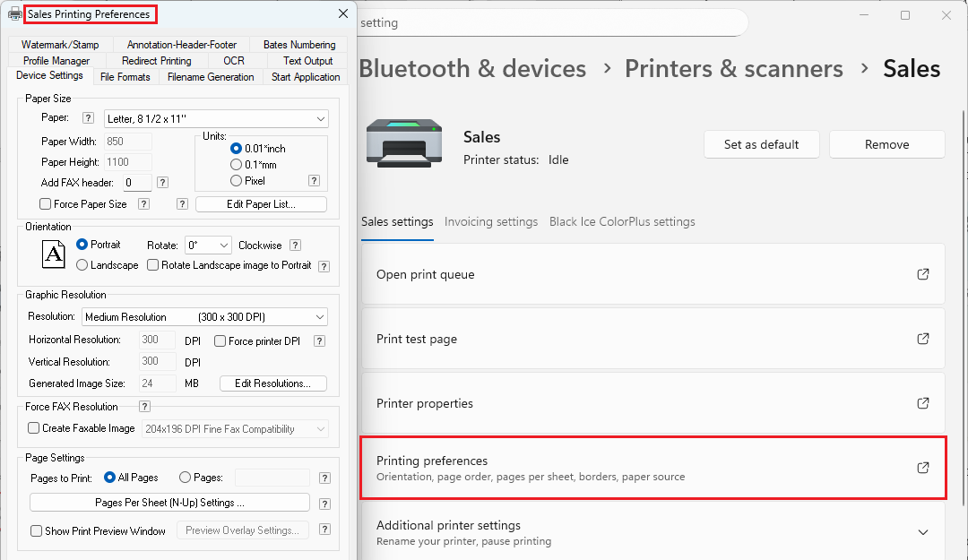
Task: Switch to the File Formats tab
Action: (x=125, y=77)
